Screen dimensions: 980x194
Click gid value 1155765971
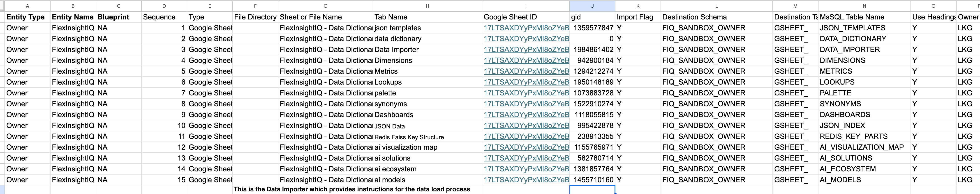pyautogui.click(x=592, y=147)
